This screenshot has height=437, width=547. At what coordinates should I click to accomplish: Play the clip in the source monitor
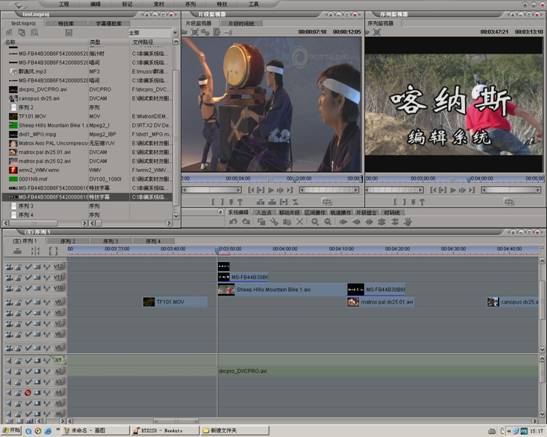(271, 190)
